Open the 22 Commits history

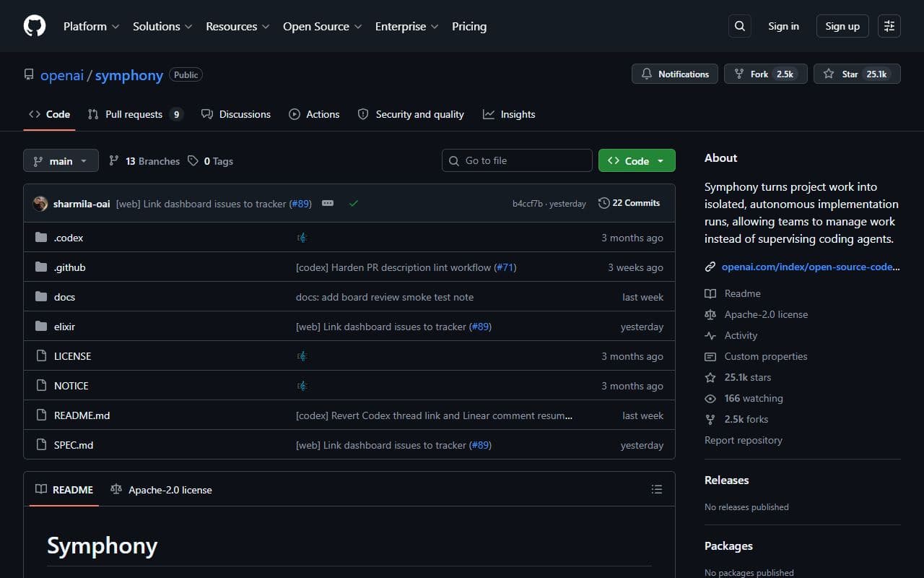pos(629,203)
